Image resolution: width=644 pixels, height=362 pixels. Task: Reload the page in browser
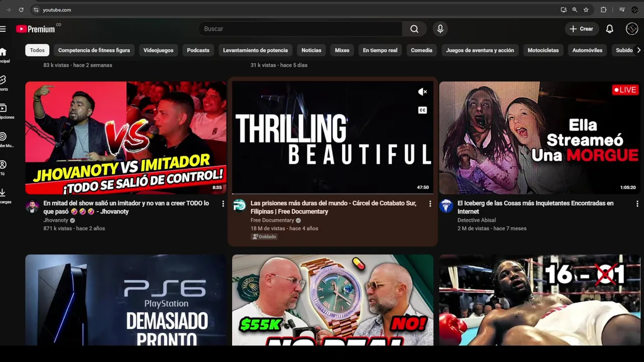21,10
